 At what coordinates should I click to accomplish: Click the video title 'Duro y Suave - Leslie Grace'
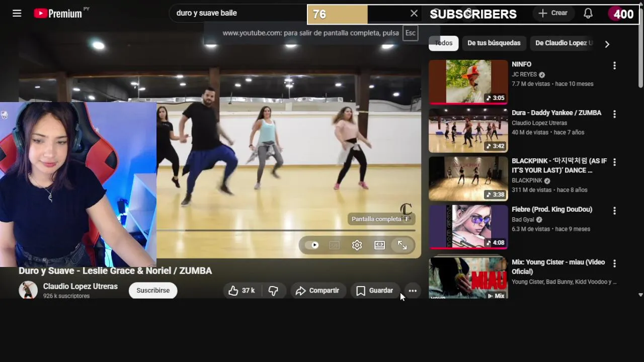(x=115, y=270)
